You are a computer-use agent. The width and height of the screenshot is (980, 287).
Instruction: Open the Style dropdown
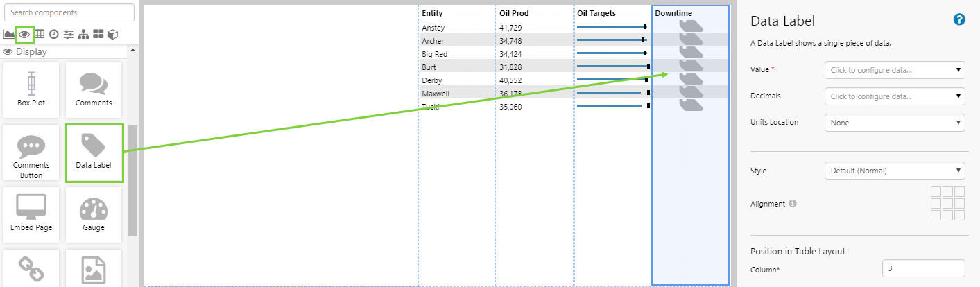894,170
